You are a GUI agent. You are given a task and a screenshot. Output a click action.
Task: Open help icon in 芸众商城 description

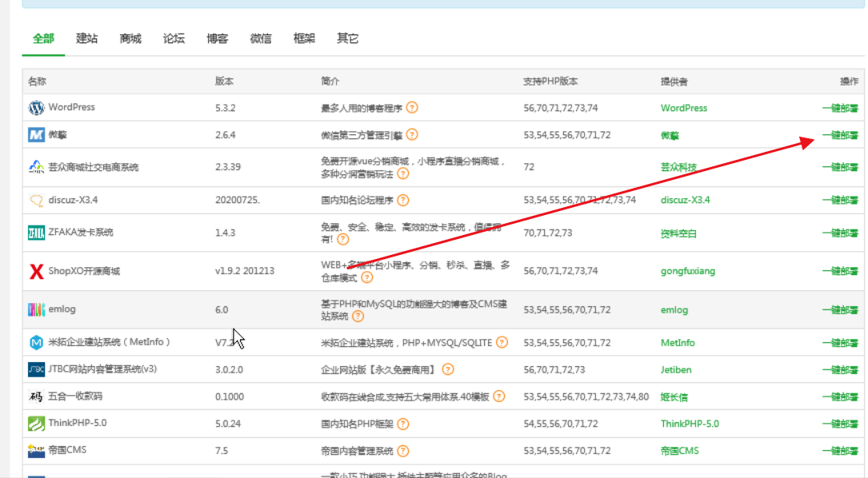[403, 173]
